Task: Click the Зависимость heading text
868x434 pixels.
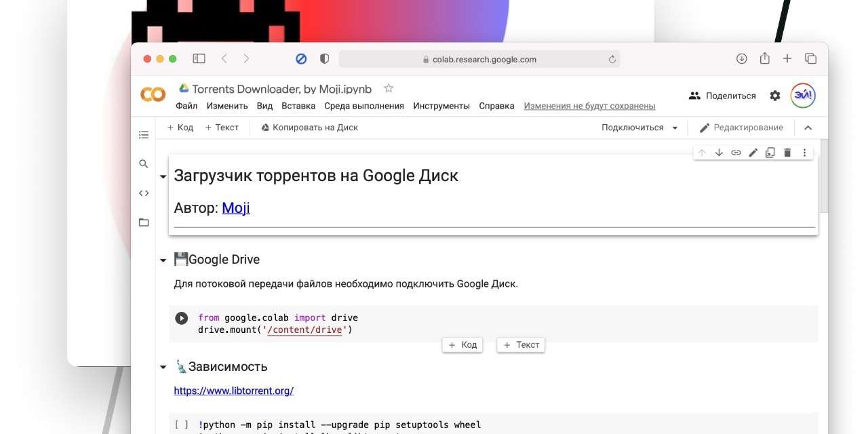Action: click(228, 367)
